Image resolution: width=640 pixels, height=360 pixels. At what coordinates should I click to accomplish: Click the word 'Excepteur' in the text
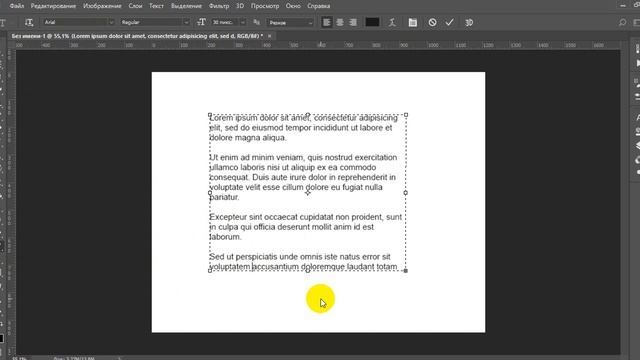(x=228, y=217)
